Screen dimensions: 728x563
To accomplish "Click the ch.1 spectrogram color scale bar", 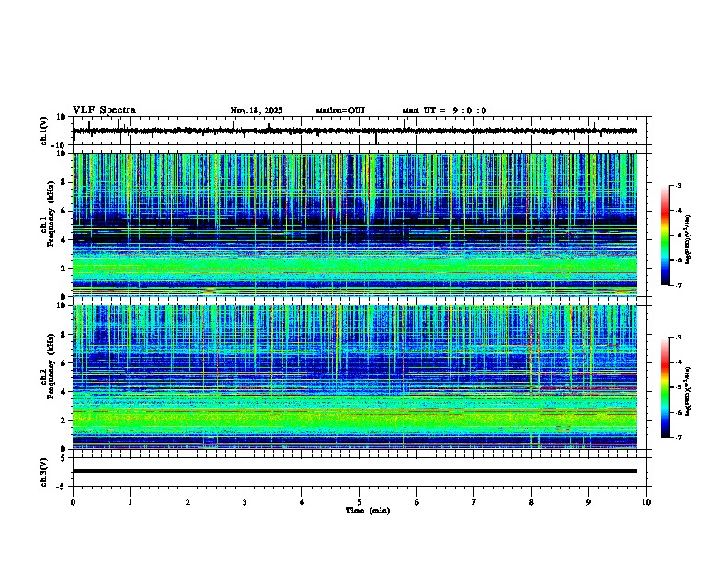I will (665, 236).
